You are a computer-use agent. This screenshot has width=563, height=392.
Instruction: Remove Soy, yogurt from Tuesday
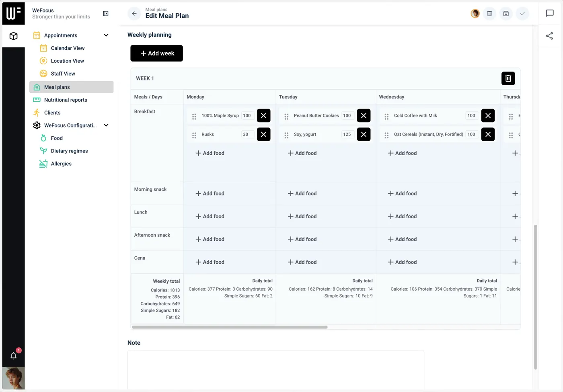click(364, 134)
